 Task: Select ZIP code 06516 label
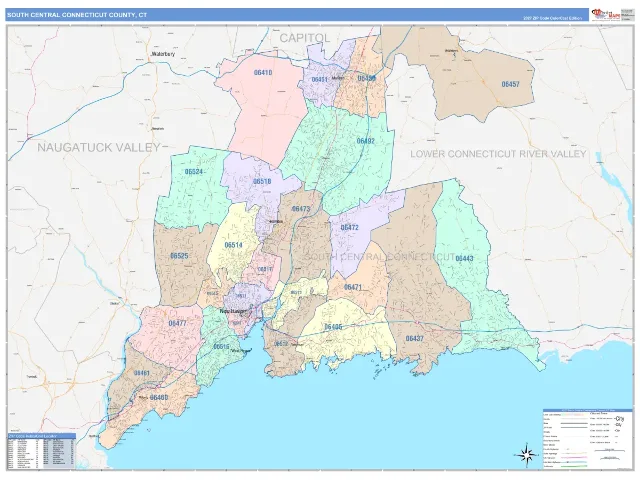(x=221, y=347)
